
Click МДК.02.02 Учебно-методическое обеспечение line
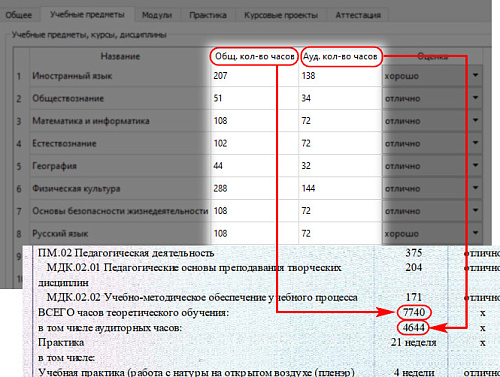coord(202,297)
